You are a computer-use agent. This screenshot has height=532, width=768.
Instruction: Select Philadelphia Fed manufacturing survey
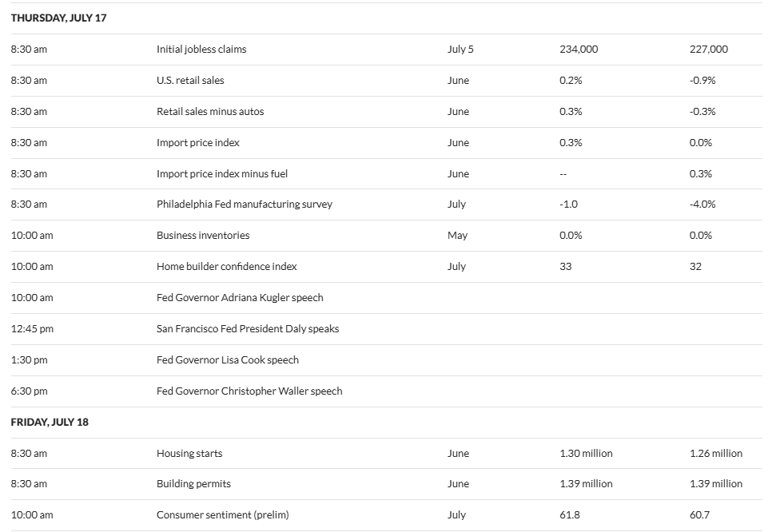245,204
